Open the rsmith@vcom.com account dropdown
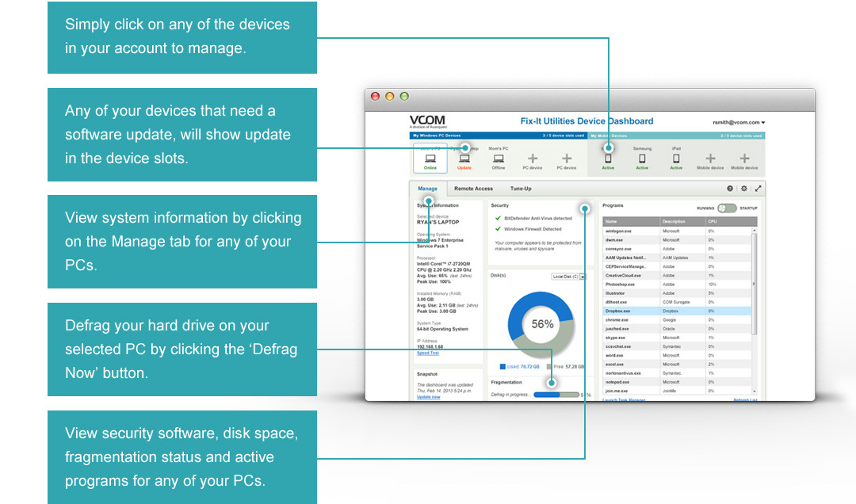 739,122
